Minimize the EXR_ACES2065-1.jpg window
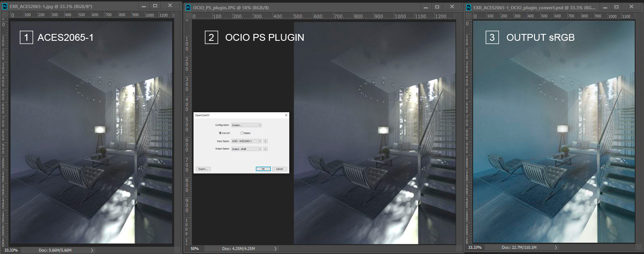Viewport: 644px width, 254px height. click(143, 6)
